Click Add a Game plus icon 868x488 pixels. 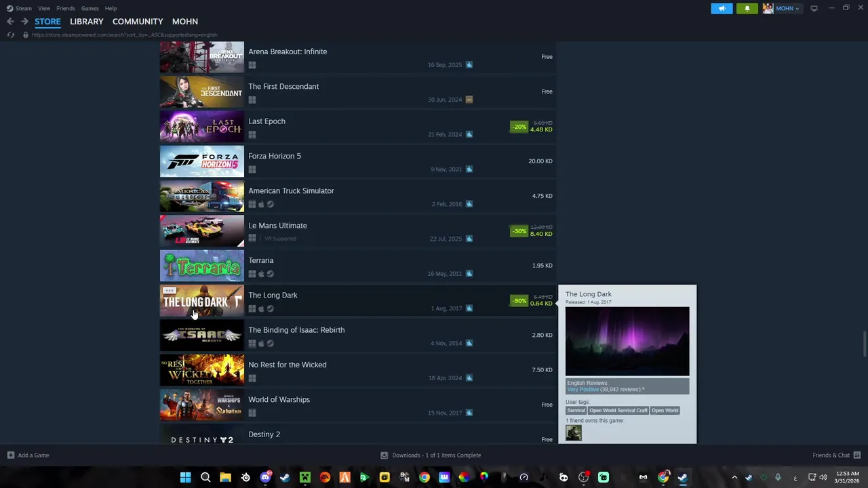pyautogui.click(x=10, y=455)
